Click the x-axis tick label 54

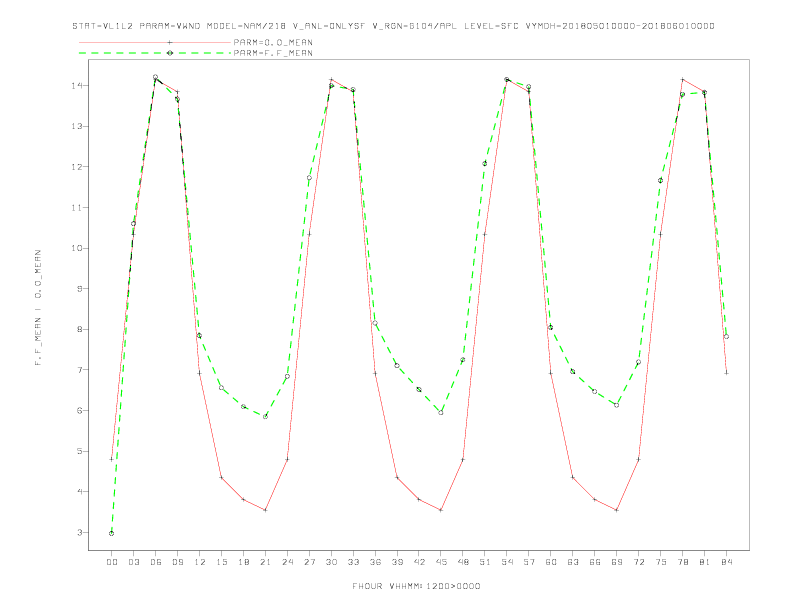click(507, 562)
